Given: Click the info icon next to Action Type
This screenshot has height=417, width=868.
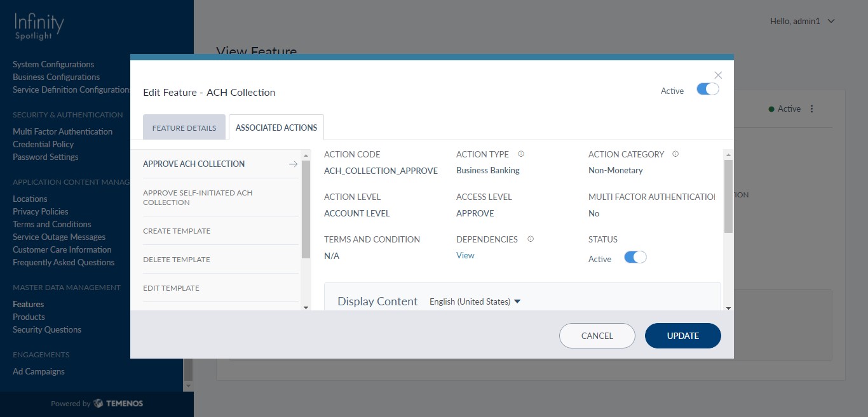Looking at the screenshot, I should [521, 154].
